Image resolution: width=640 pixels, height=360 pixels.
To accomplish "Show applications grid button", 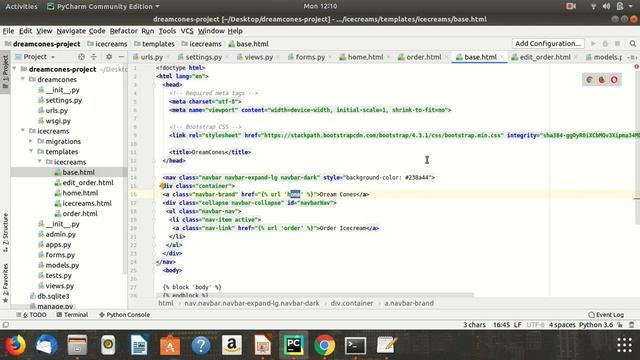I will click(x=624, y=345).
